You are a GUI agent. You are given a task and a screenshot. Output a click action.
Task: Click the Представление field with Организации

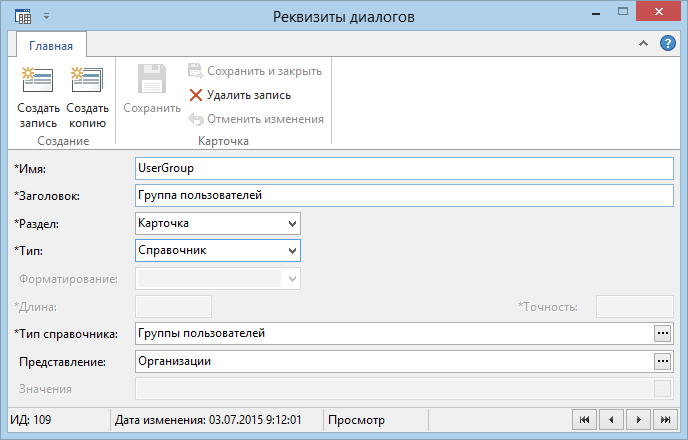coord(394,361)
